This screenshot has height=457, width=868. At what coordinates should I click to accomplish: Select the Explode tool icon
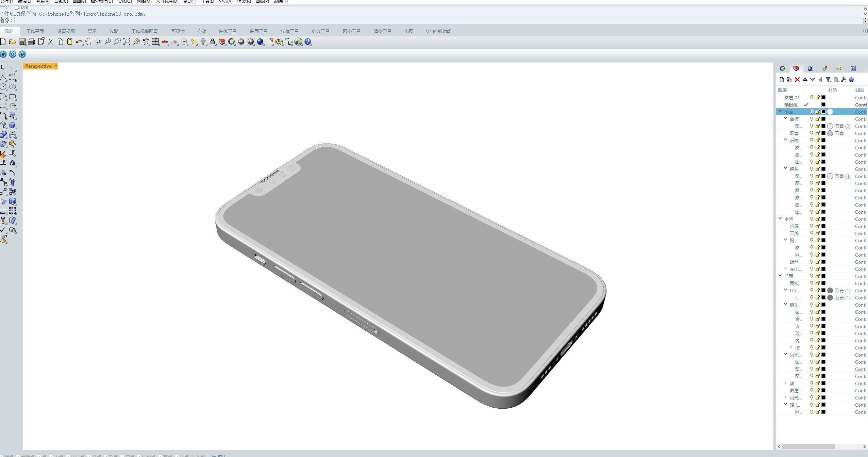[x=3, y=154]
